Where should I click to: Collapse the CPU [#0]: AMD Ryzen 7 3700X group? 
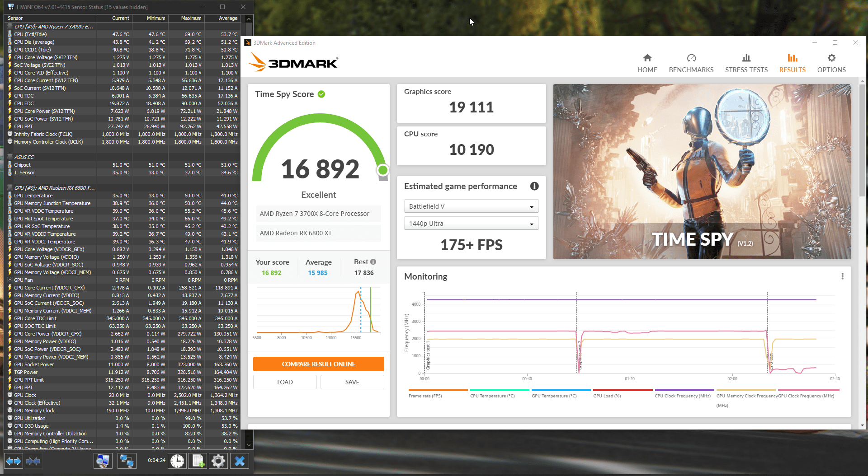[x=10, y=27]
